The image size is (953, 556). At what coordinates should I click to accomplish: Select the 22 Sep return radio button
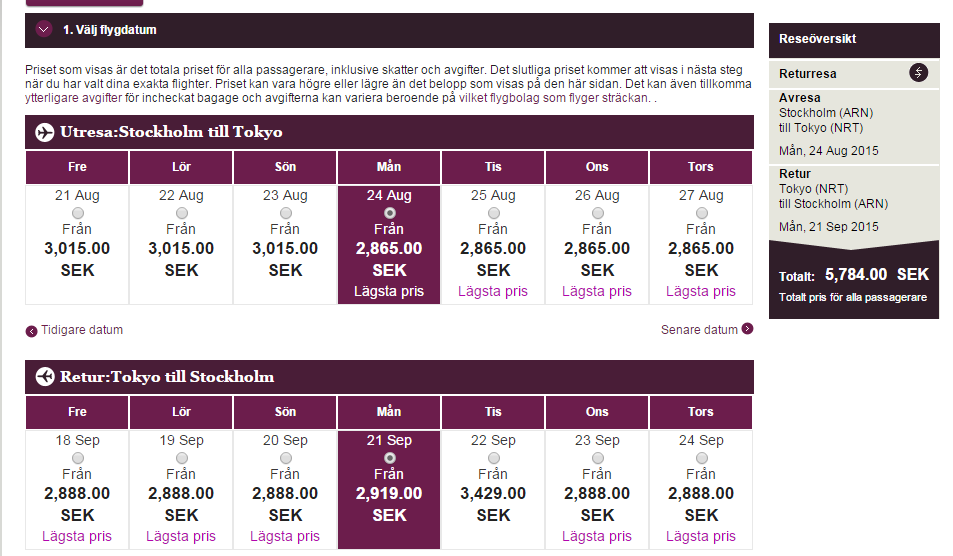tap(493, 458)
